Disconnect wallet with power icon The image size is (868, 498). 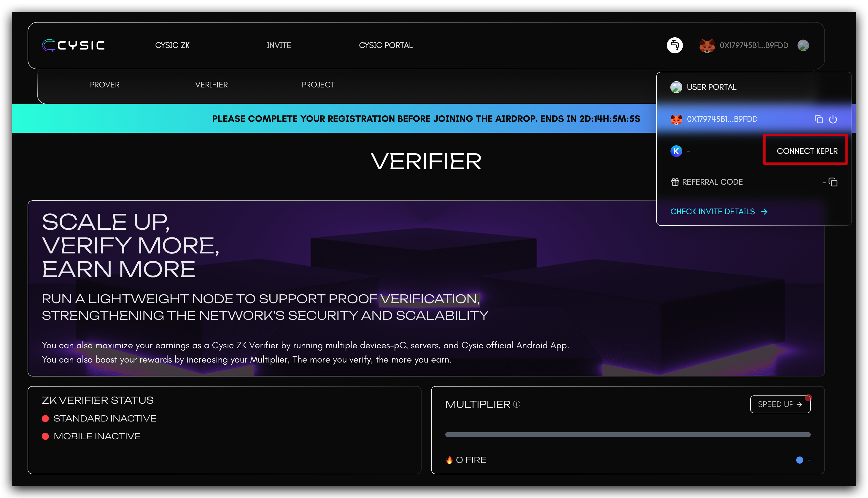(833, 119)
